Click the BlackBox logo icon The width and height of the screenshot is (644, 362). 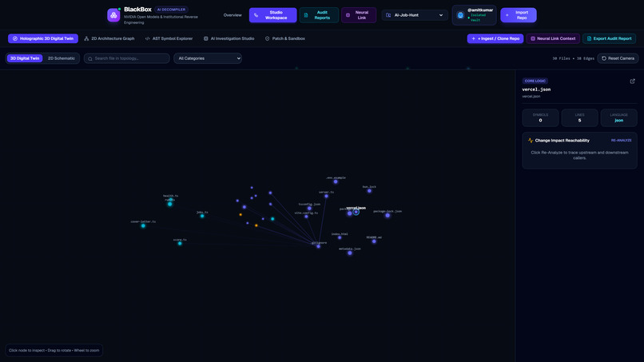coord(113,15)
